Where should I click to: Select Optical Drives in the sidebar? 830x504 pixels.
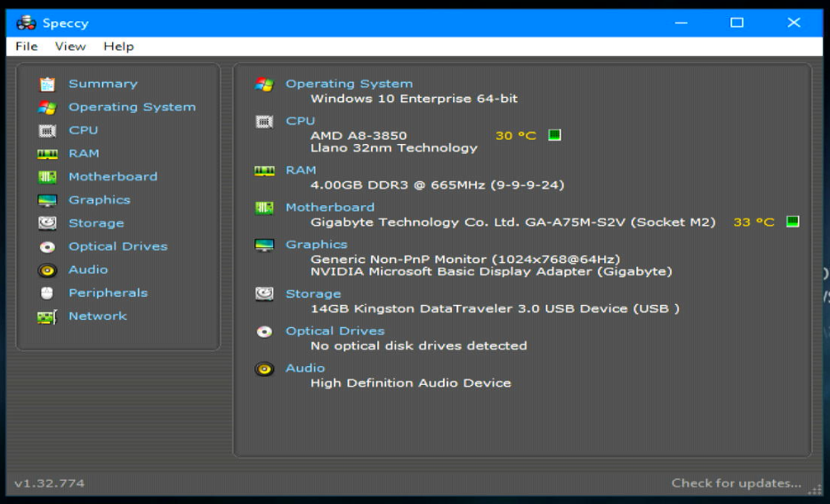tap(118, 246)
